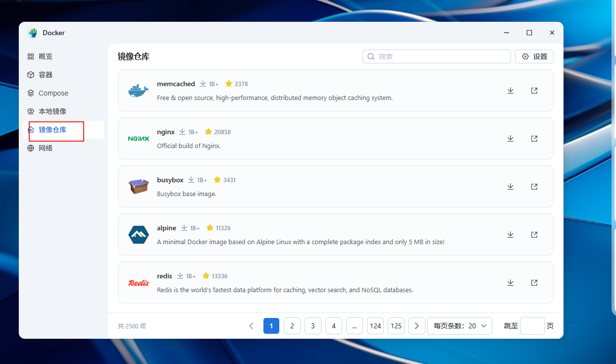Screen dimensions: 616x364
Task: Click the pagination ellipsis button
Action: point(355,326)
